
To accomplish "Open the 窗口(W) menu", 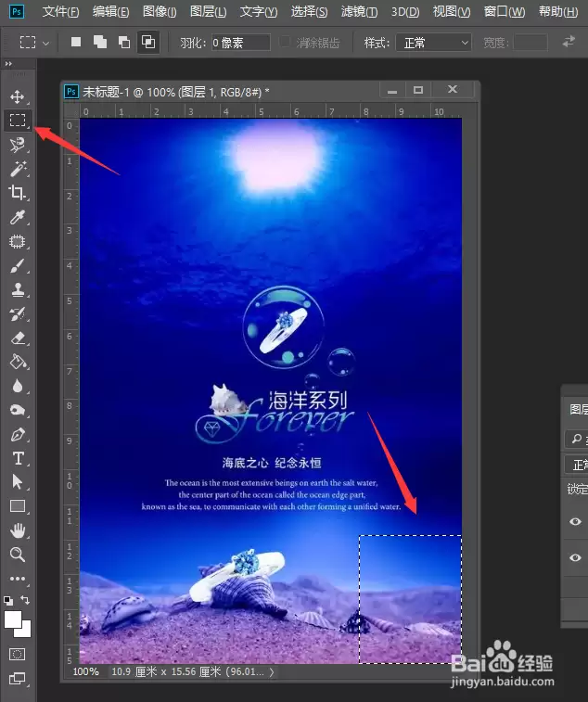I will pos(505,11).
